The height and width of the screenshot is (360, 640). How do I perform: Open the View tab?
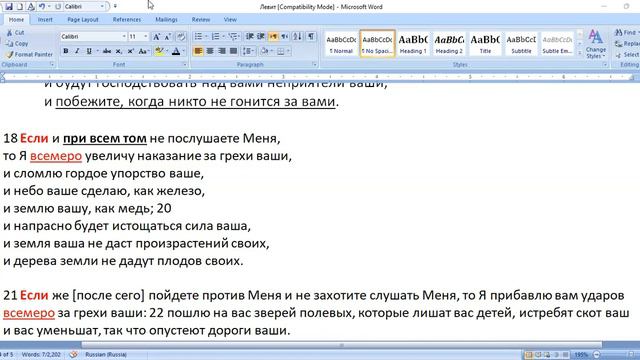pyautogui.click(x=230, y=20)
